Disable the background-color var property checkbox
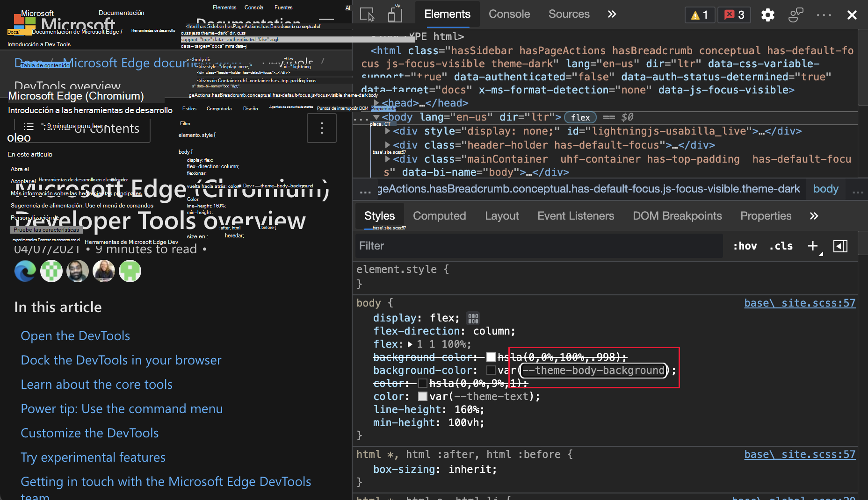This screenshot has height=500, width=868. click(x=491, y=370)
